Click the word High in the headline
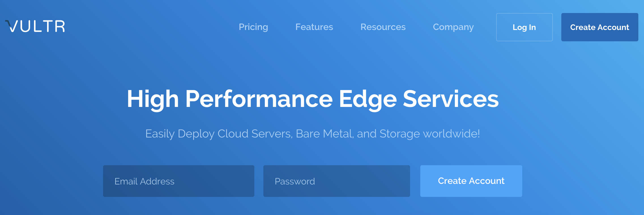Image resolution: width=644 pixels, height=215 pixels. tap(153, 99)
